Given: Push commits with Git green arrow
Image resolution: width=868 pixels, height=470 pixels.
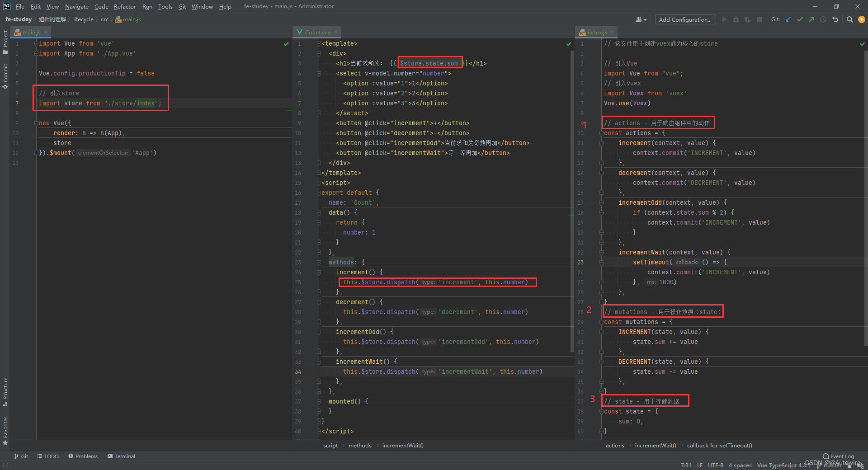Looking at the screenshot, I should pos(811,19).
